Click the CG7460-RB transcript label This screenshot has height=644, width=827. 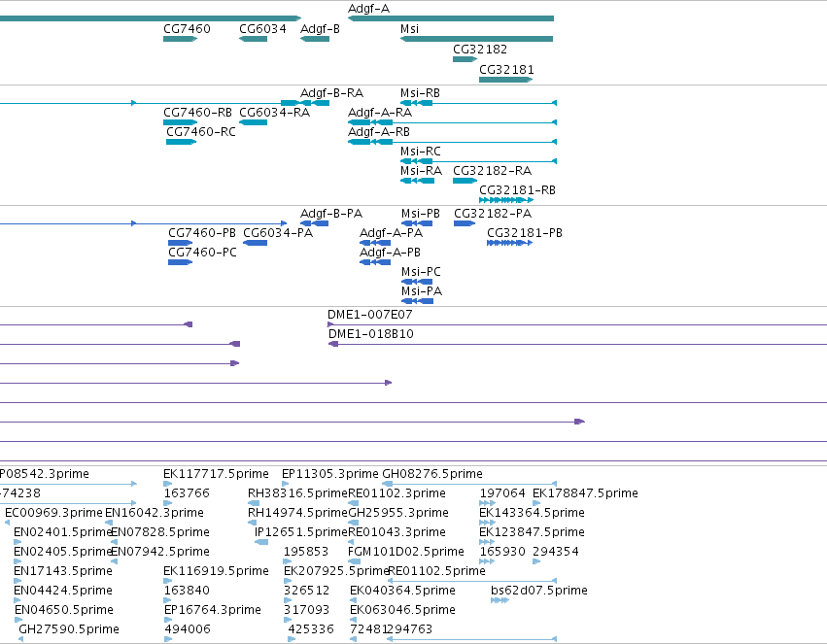click(198, 113)
